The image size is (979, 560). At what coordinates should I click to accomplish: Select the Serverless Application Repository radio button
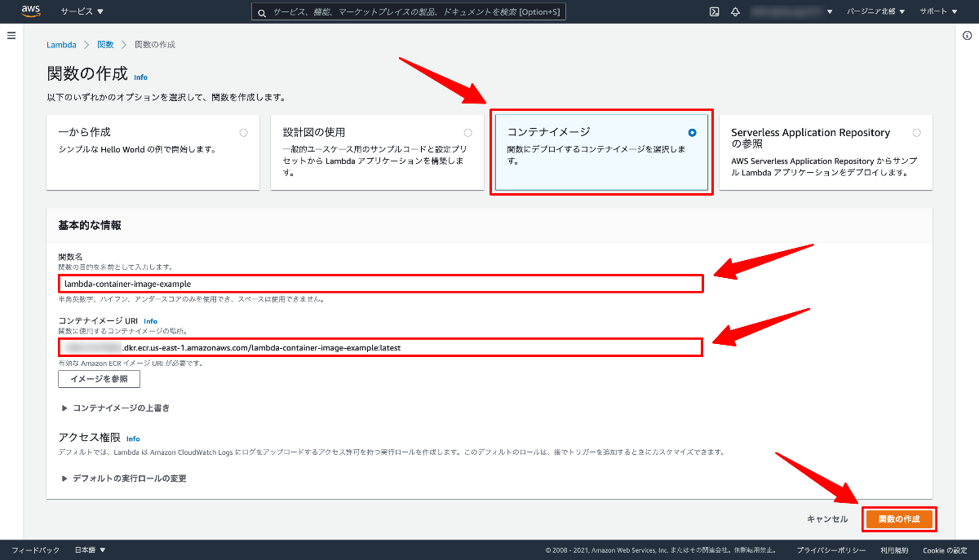(917, 132)
